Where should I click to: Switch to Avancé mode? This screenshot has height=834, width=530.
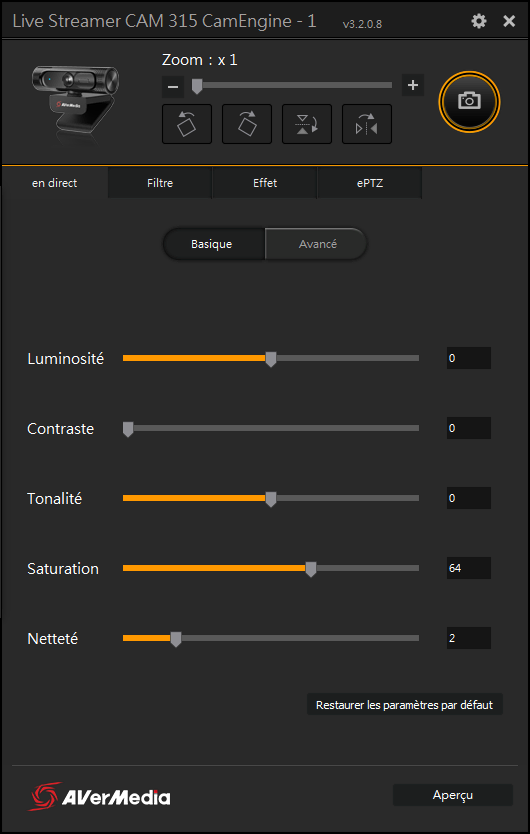pyautogui.click(x=318, y=244)
